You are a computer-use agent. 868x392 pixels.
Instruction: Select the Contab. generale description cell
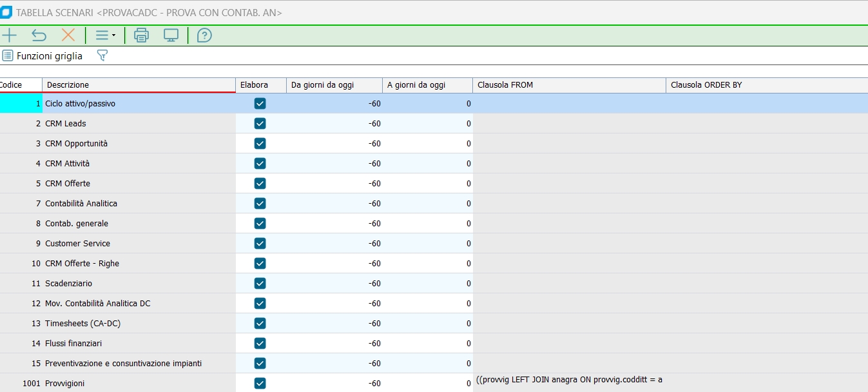click(x=139, y=223)
